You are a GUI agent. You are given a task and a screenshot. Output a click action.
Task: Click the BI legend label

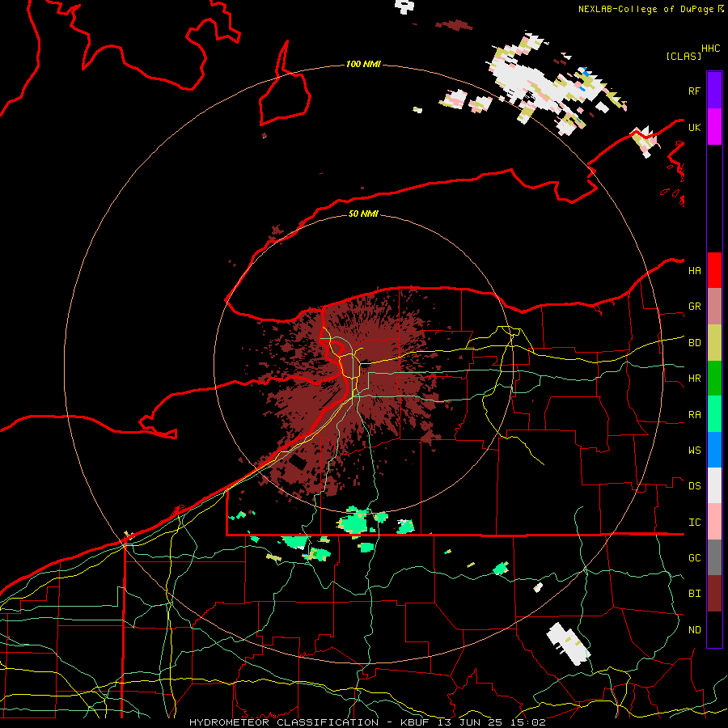694,594
